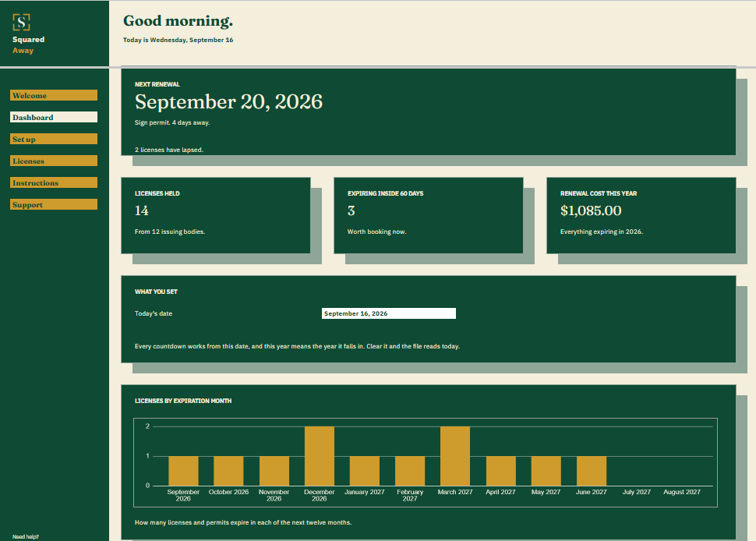
Task: Click the March 2027 chart bar
Action: (455, 456)
